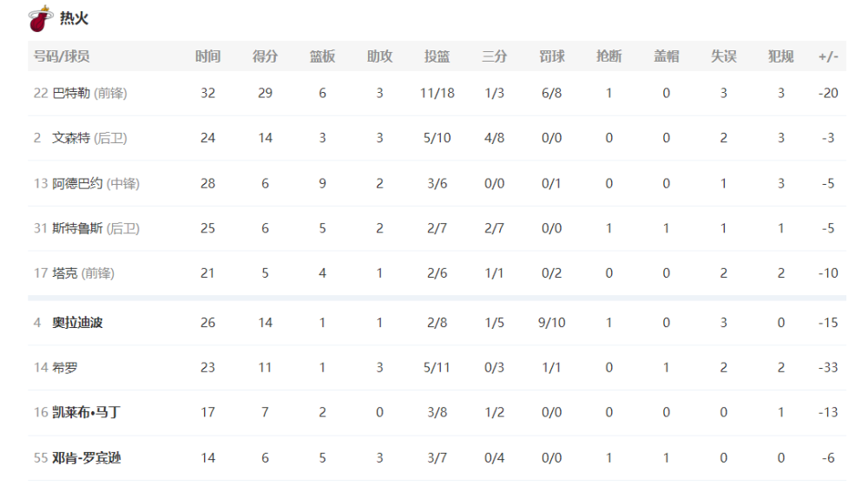Click the 篮板 column header

tap(322, 56)
